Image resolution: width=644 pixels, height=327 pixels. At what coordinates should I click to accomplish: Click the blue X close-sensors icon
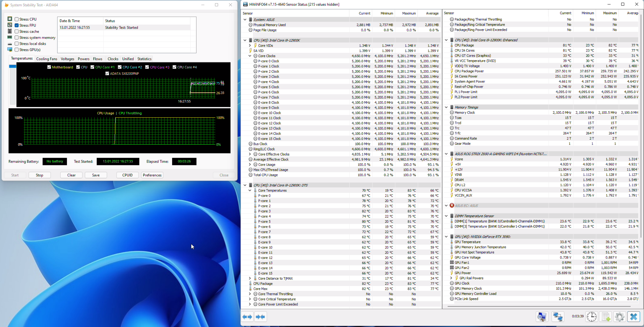coord(633,317)
